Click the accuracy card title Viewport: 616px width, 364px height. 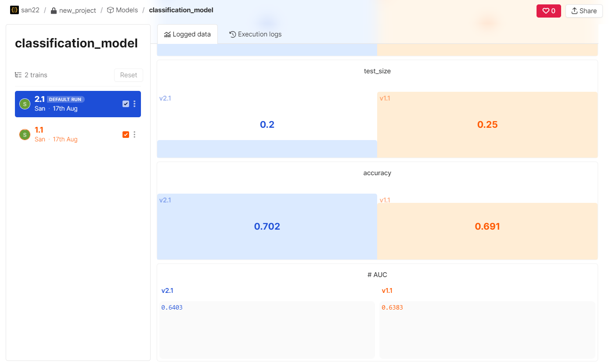click(x=377, y=173)
